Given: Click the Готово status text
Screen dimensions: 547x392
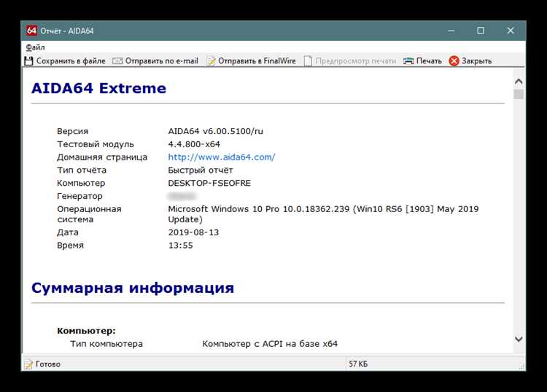Looking at the screenshot, I should click(x=48, y=364).
